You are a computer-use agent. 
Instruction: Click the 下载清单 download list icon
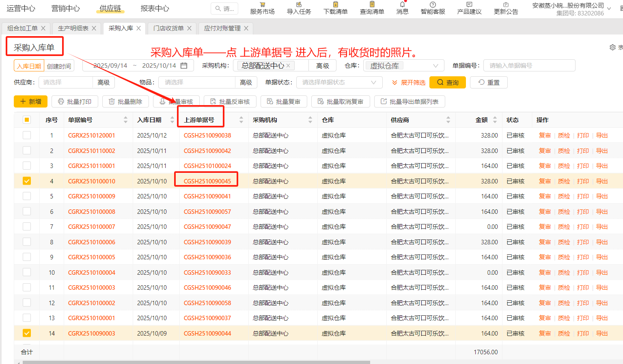(x=336, y=8)
